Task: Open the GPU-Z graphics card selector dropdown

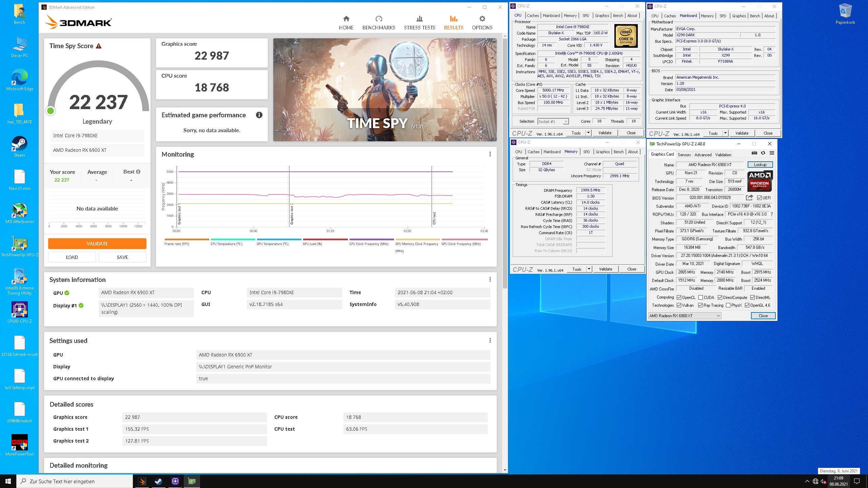Action: pyautogui.click(x=685, y=316)
